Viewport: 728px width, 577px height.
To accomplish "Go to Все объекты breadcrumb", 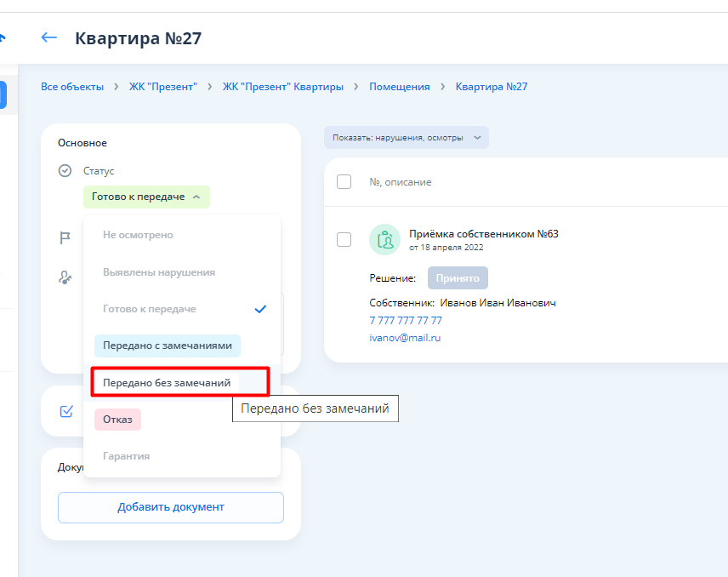I will pyautogui.click(x=72, y=87).
